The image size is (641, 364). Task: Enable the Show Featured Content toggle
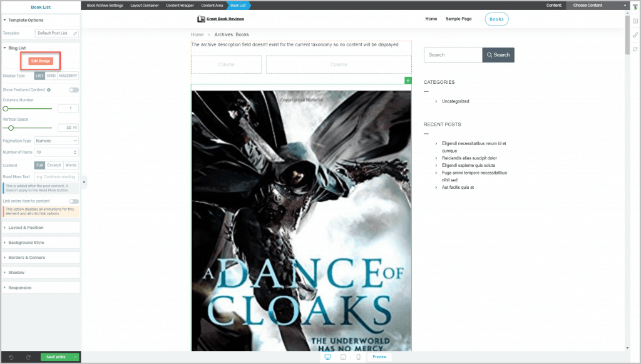click(74, 90)
